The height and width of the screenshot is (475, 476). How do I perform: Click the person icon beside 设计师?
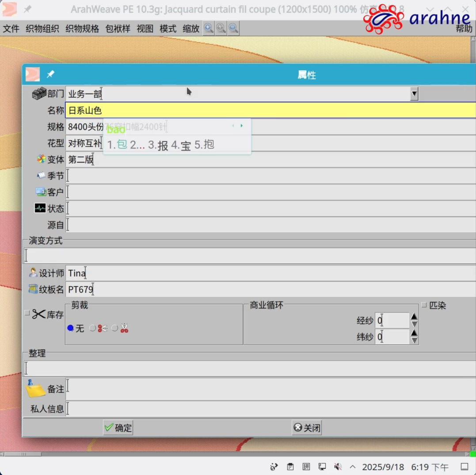click(33, 272)
